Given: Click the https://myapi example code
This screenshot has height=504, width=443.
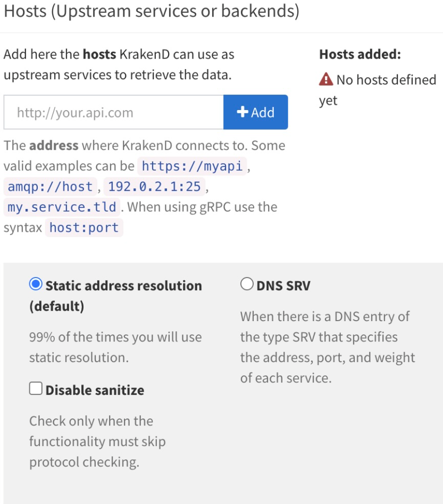Looking at the screenshot, I should point(192,166).
